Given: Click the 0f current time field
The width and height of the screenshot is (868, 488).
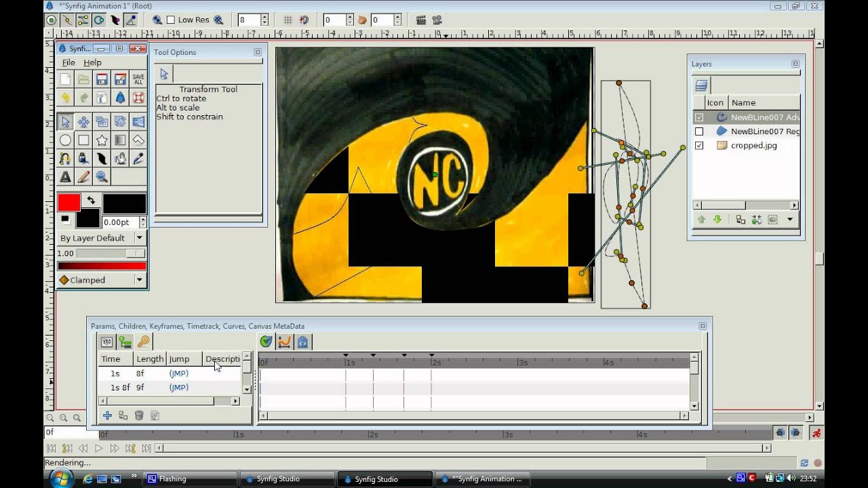Looking at the screenshot, I should pyautogui.click(x=71, y=432).
